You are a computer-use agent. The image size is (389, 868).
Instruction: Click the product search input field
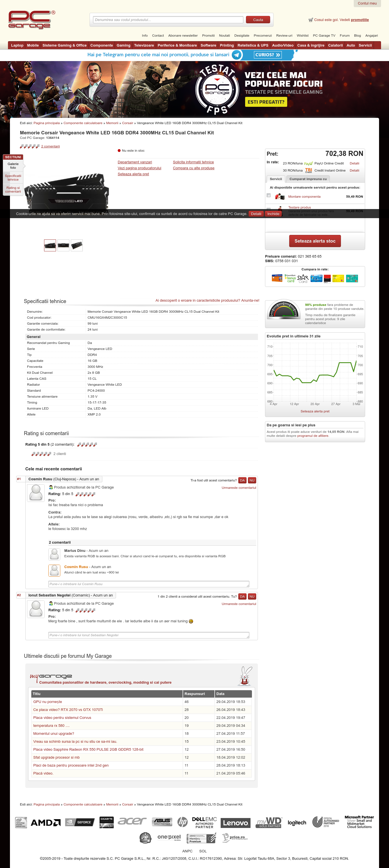(x=168, y=20)
